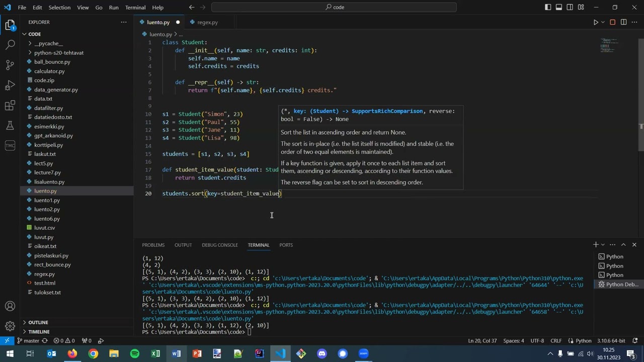The width and height of the screenshot is (644, 362).
Task: Select the Python 3.10.6 64-bit interpreter
Action: coord(611,341)
